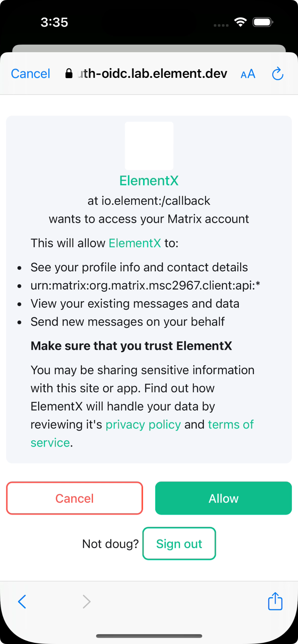
Task: Tap the 3:35 clock in status bar
Action: [54, 22]
